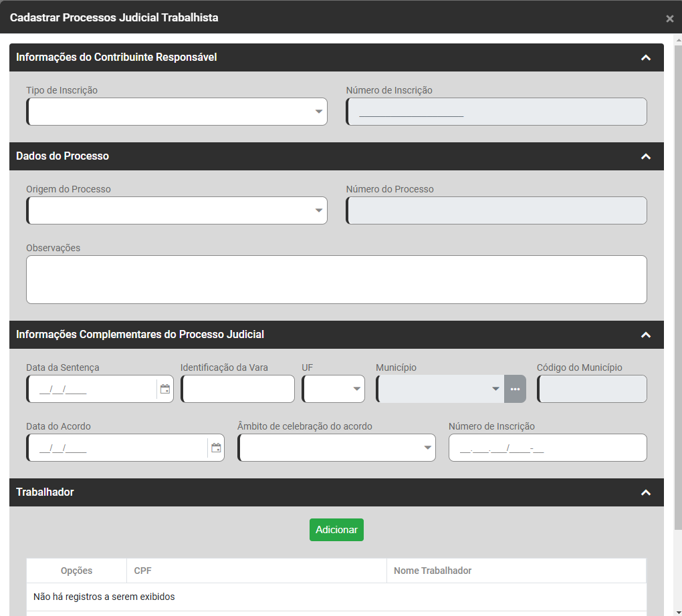Click the ellipsis button beside Município
Viewport: 682px width, 616px height.
[515, 389]
